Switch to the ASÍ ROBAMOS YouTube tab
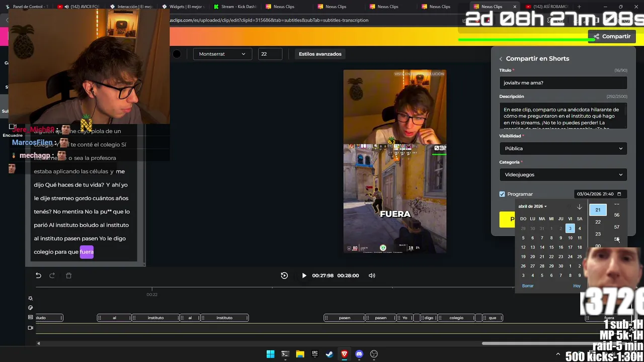The height and width of the screenshot is (362, 644). click(x=547, y=7)
